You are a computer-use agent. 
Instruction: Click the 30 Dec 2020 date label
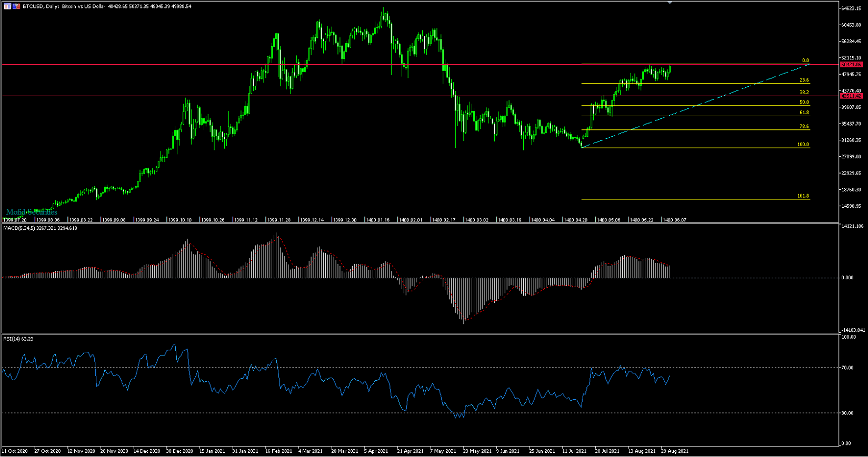pos(179,451)
